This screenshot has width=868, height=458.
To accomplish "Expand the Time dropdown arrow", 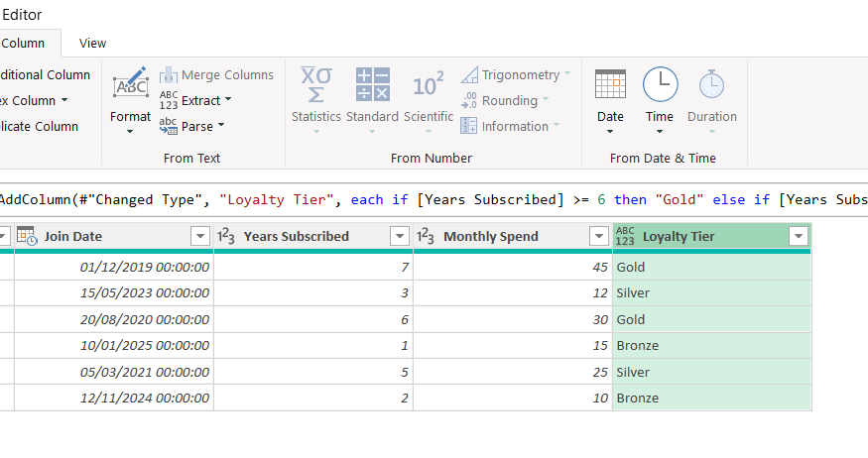I will 660,132.
